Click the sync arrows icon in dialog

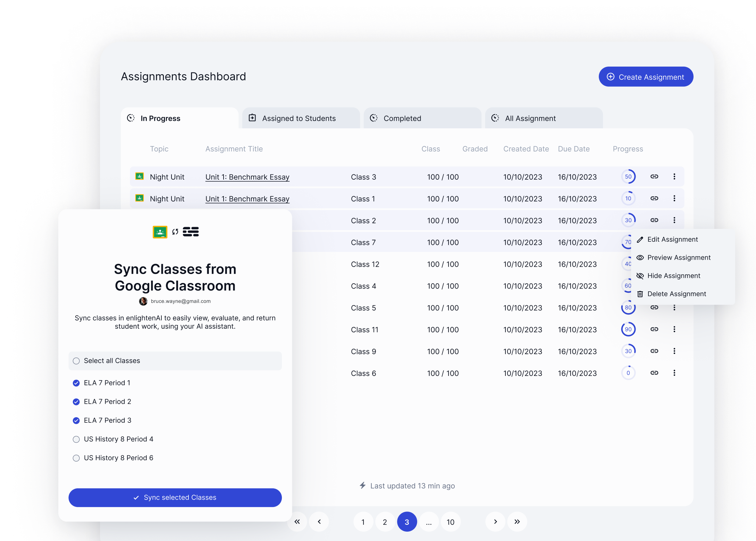coord(175,232)
